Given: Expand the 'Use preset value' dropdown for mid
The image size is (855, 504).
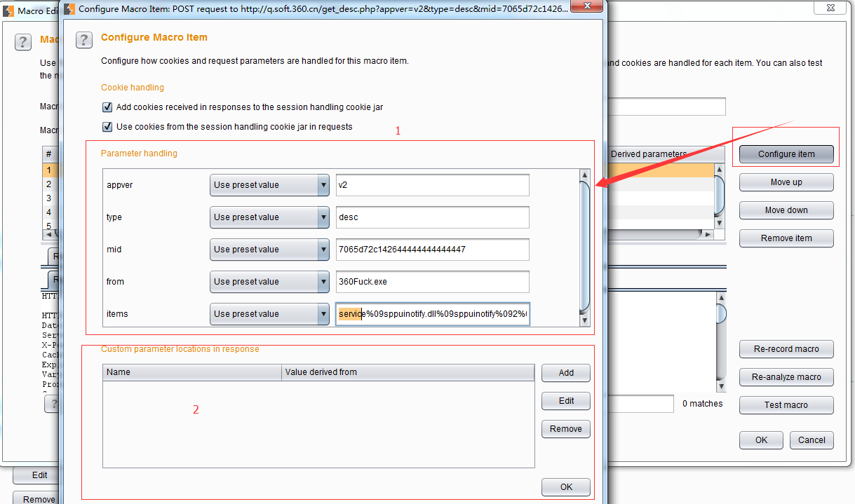Looking at the screenshot, I should click(269, 250).
